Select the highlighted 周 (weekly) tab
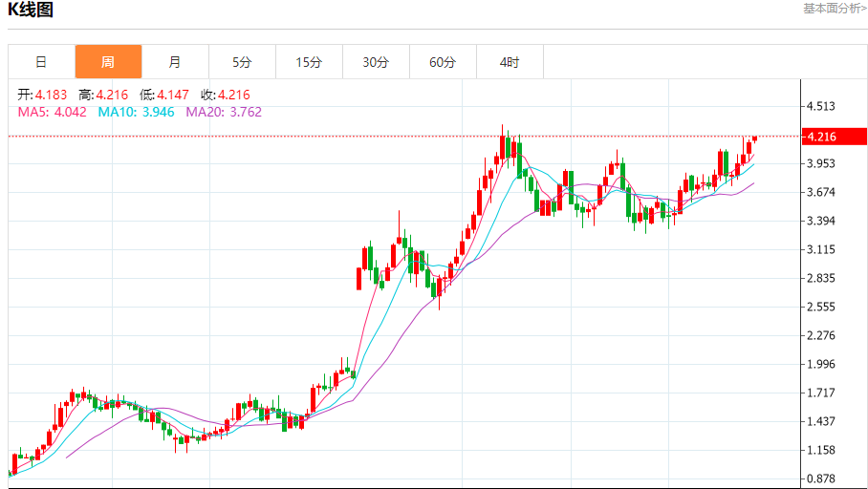Viewport: 868px width, 489px height. pyautogui.click(x=108, y=62)
